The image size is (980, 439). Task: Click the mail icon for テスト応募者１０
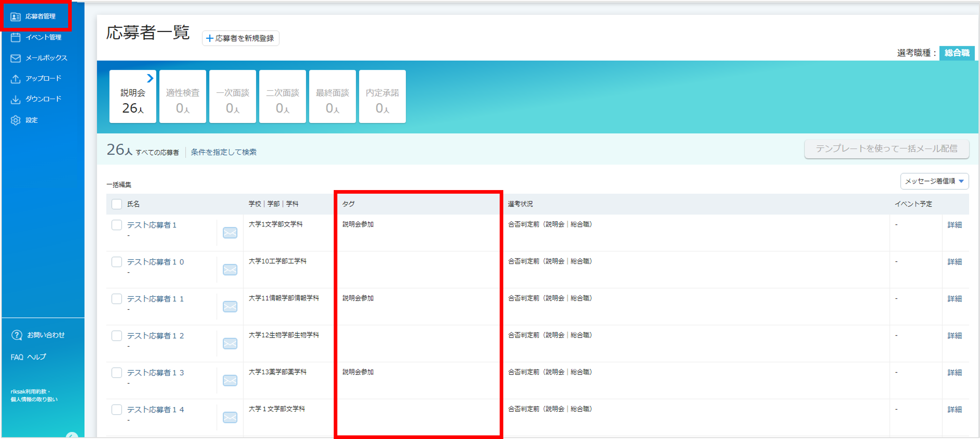pos(230,270)
